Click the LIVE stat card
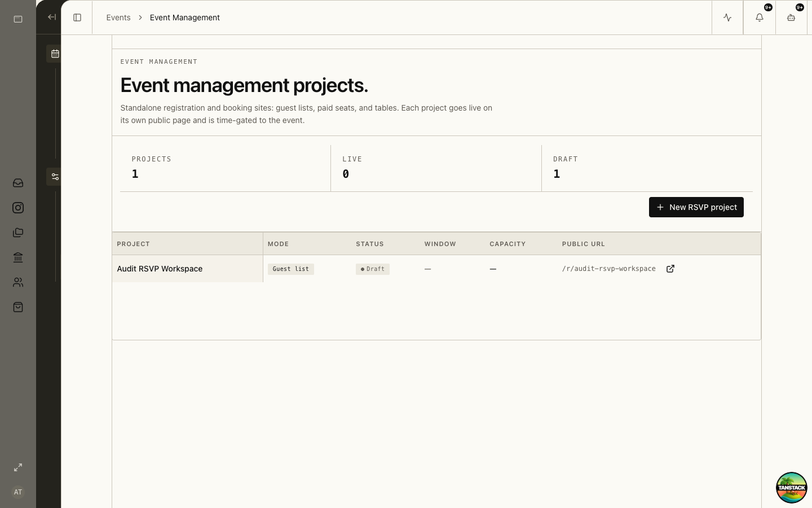Image resolution: width=812 pixels, height=508 pixels. pos(436,168)
